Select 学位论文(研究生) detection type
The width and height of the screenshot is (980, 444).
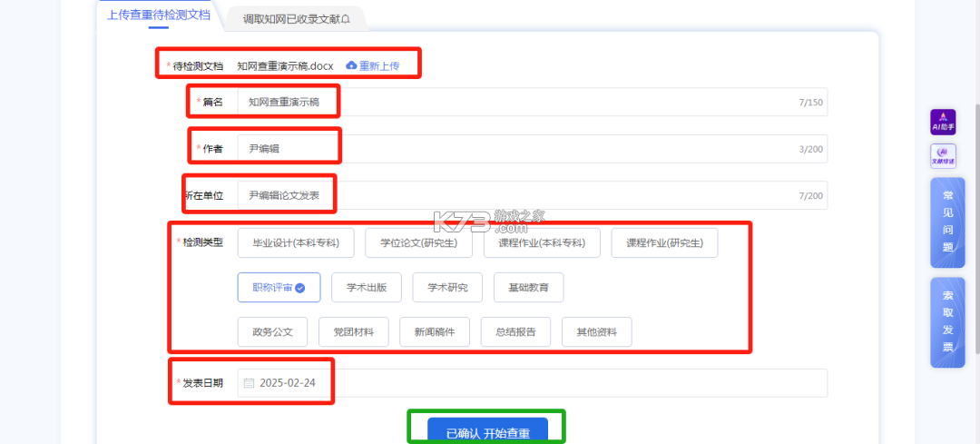[x=418, y=242]
